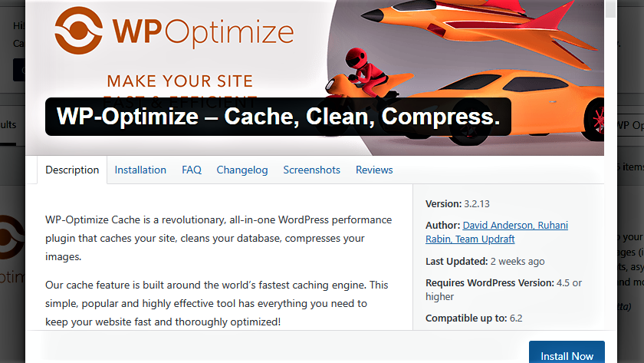Click the plugin search field behind the modal
644x363 pixels.
(630, 125)
